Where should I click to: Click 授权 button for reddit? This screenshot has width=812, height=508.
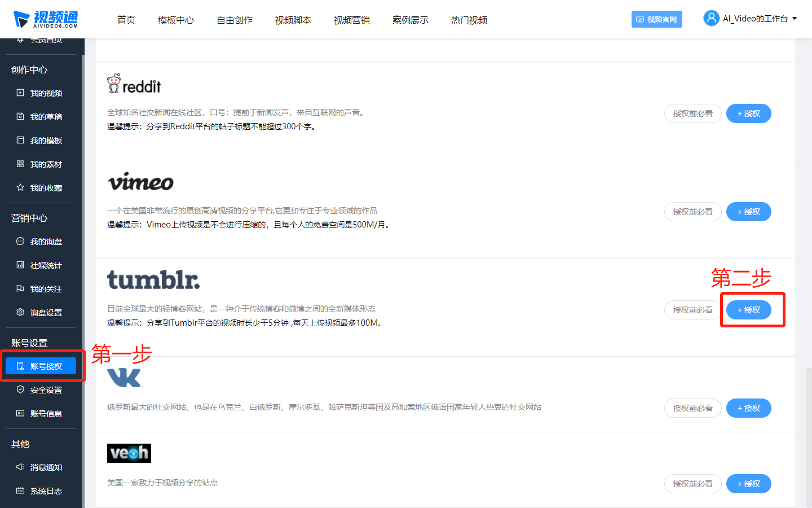749,113
